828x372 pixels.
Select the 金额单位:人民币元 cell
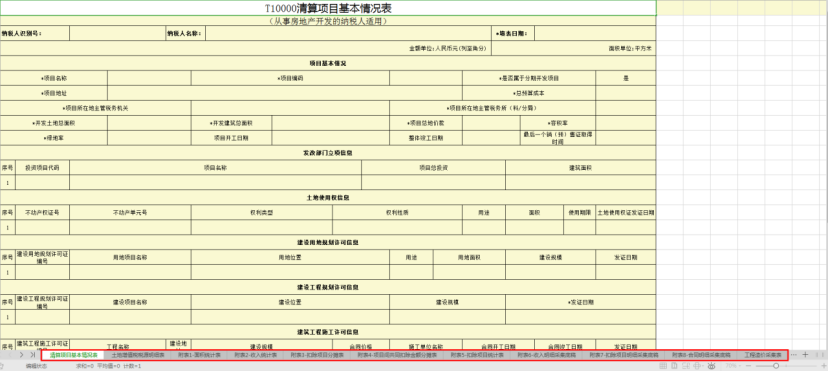pos(246,48)
